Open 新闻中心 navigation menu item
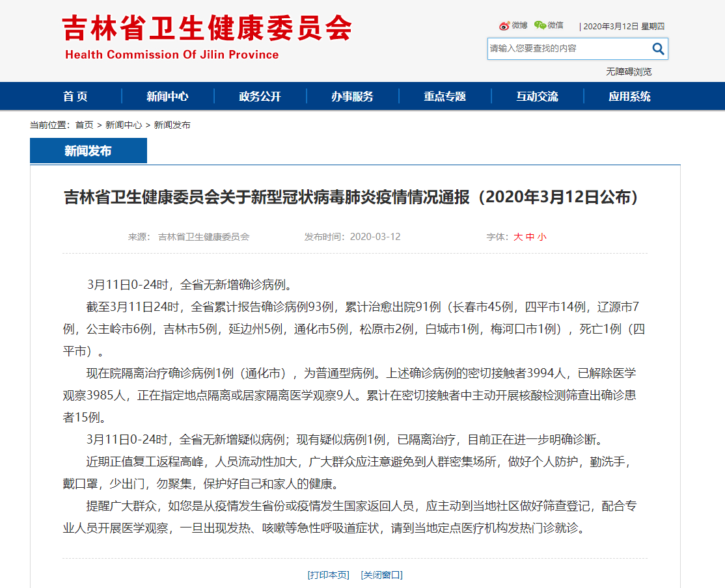 tap(167, 96)
